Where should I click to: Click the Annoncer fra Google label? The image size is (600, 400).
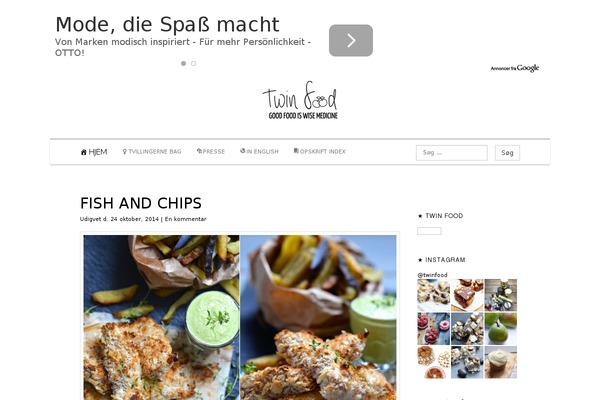click(x=515, y=68)
